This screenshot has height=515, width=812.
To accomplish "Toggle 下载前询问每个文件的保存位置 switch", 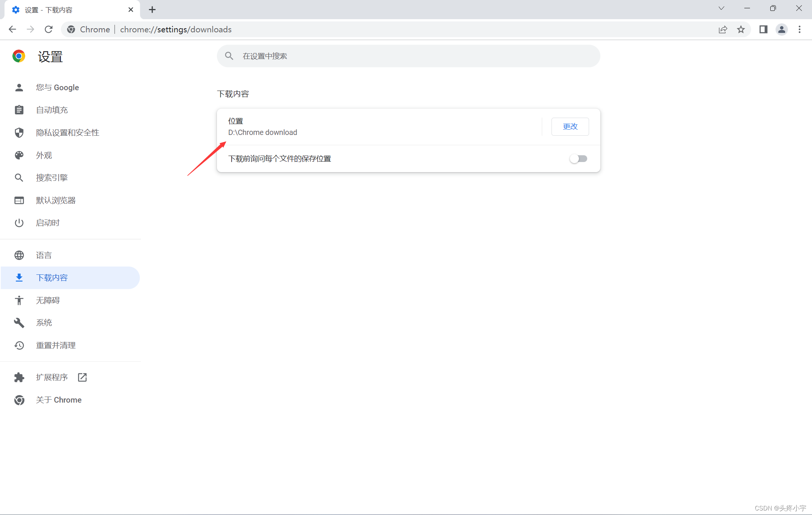I will click(x=578, y=159).
